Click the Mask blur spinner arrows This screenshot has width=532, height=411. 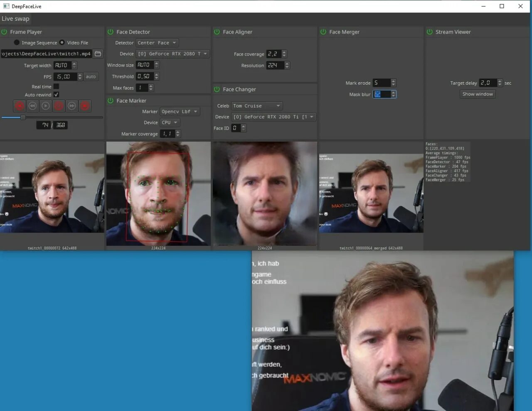394,94
